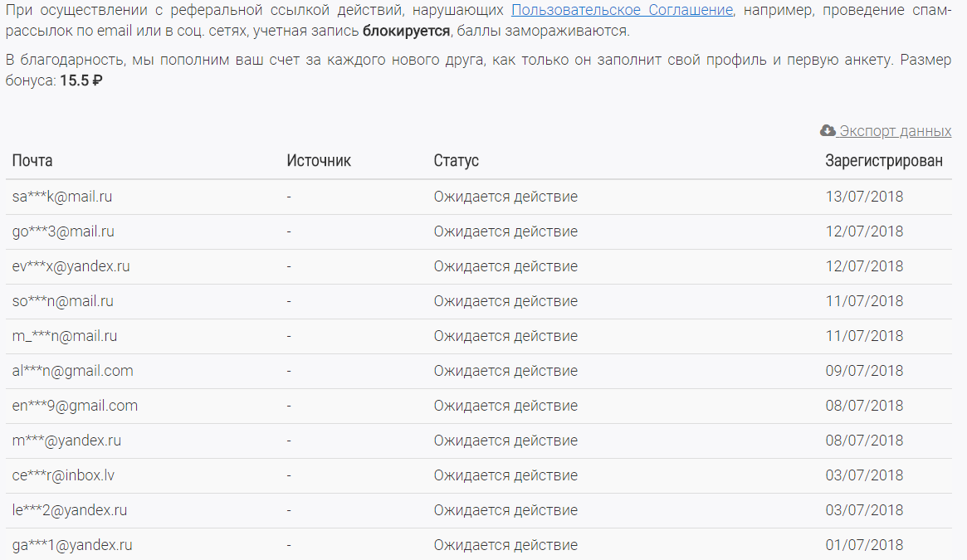Select the al***n@gmail.com referral row

[73, 371]
